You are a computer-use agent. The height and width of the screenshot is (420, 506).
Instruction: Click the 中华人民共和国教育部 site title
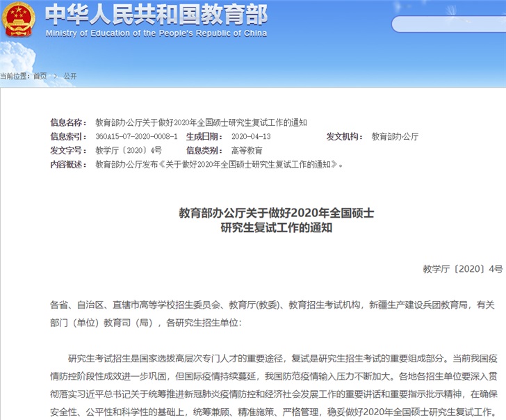pyautogui.click(x=156, y=15)
